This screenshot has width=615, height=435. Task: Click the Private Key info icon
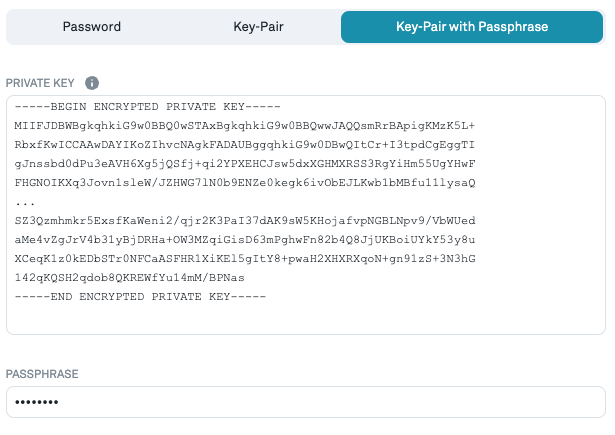click(92, 83)
